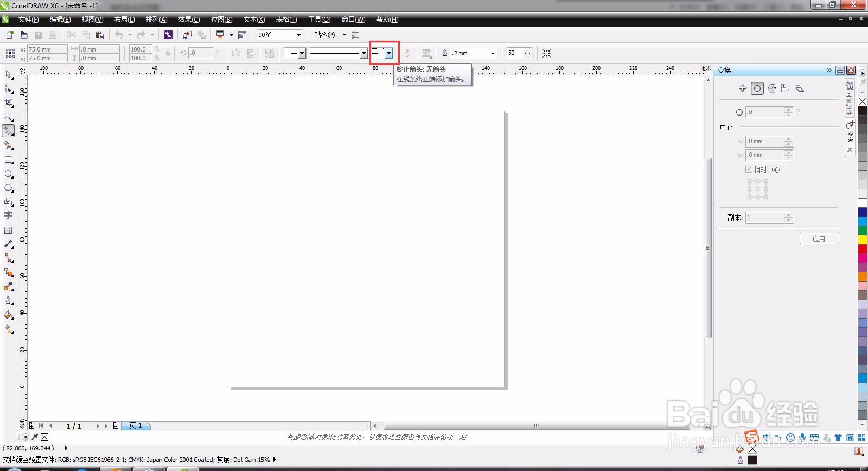Open the 编辑(E) menu

click(60, 20)
